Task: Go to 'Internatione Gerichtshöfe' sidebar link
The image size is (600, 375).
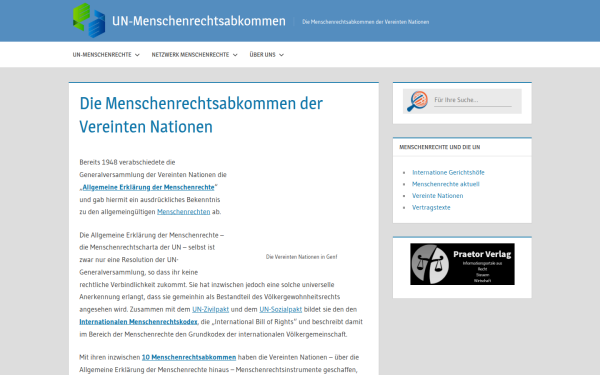Action: click(448, 173)
